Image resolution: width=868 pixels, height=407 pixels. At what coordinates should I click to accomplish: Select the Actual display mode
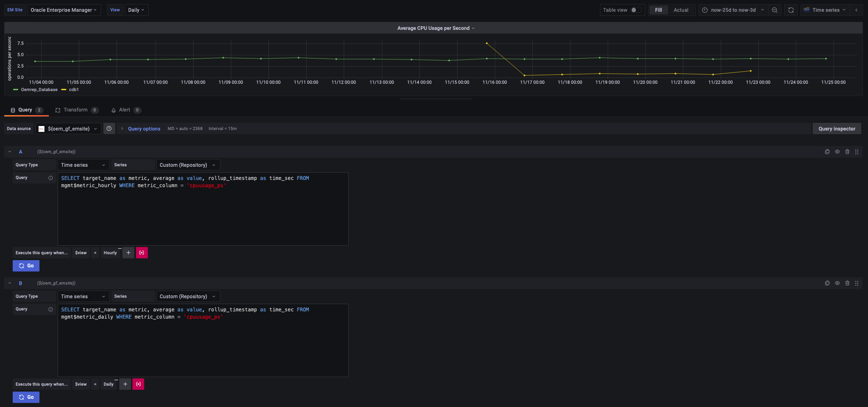(x=681, y=10)
